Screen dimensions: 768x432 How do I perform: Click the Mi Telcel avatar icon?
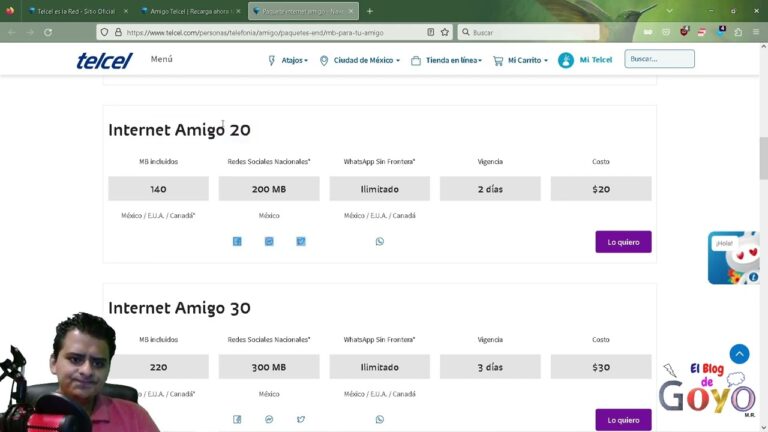(x=566, y=60)
